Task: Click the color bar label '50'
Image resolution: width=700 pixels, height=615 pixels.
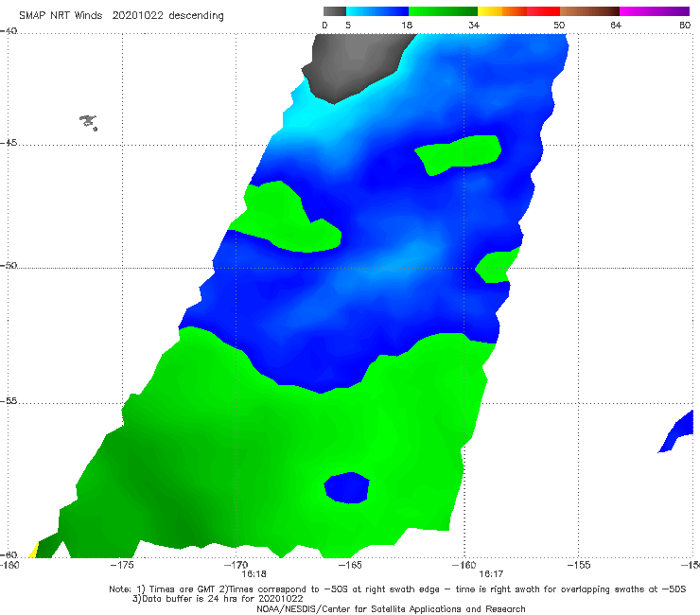Action: (x=559, y=26)
